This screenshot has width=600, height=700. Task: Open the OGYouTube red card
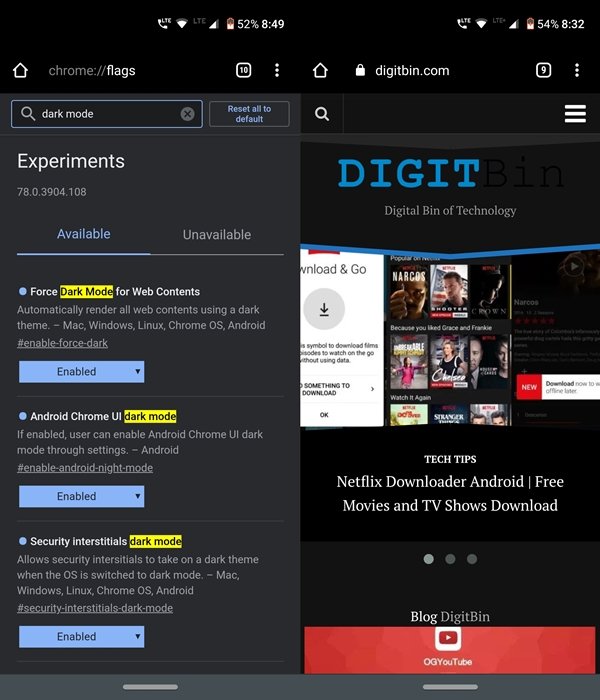[x=450, y=650]
